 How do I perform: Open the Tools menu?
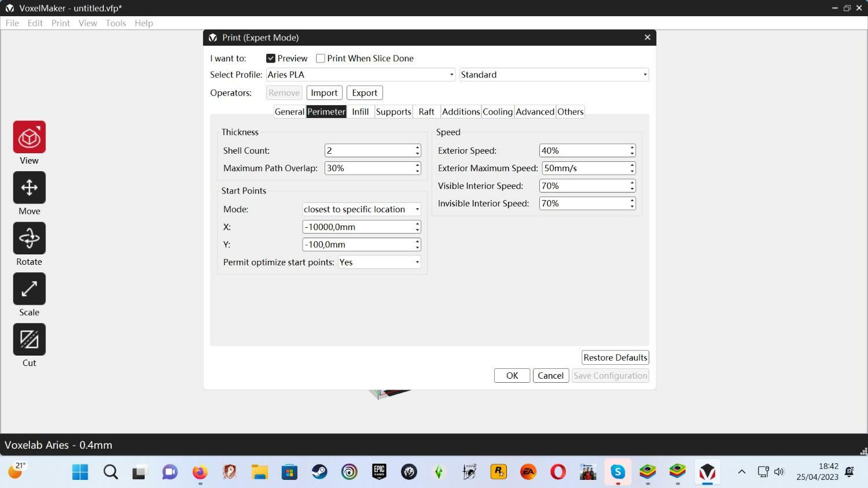pos(116,23)
